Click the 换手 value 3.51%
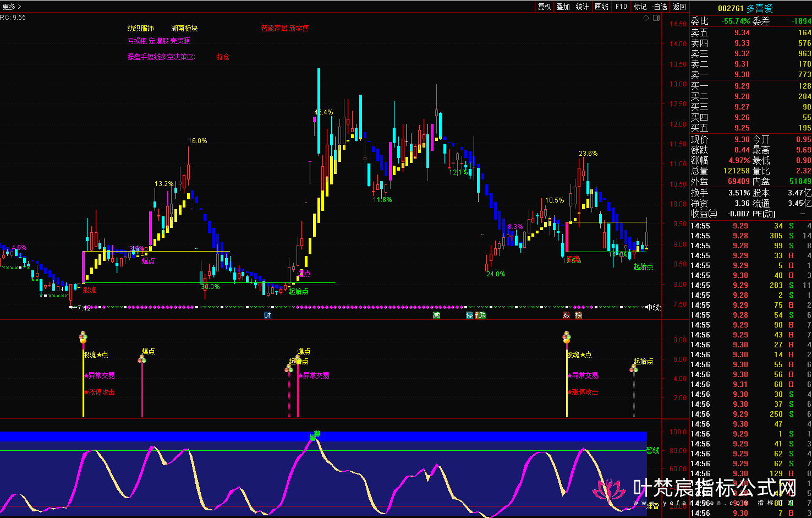 739,193
